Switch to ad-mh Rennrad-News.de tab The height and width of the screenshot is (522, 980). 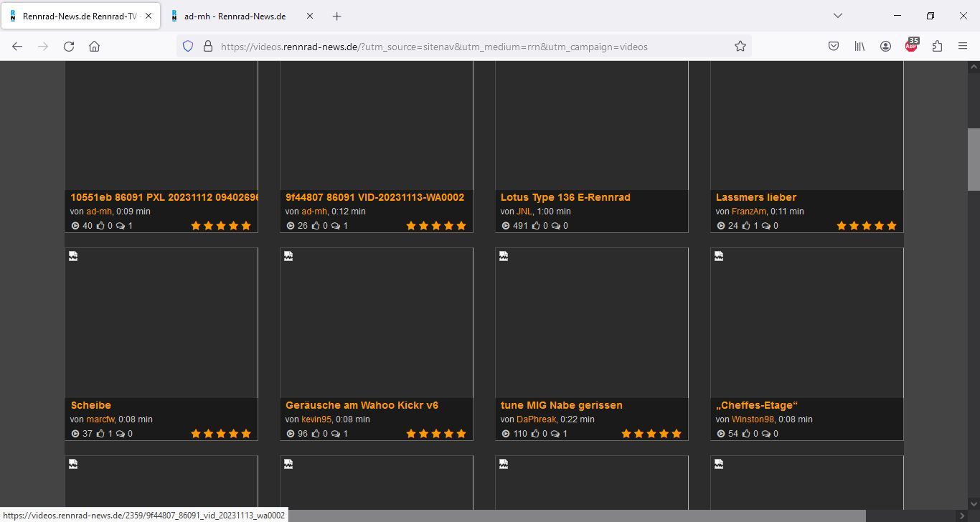(242, 16)
